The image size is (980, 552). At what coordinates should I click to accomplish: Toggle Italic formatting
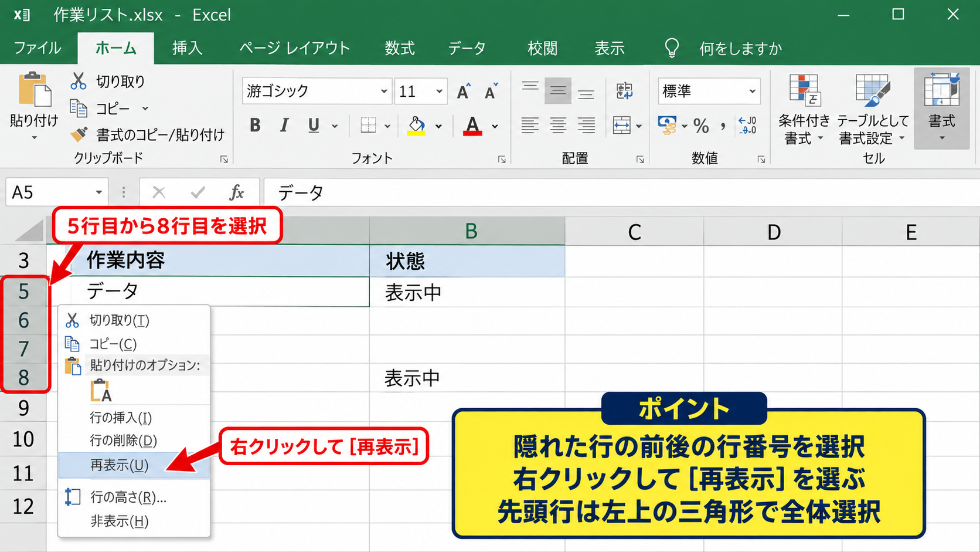[x=284, y=125]
